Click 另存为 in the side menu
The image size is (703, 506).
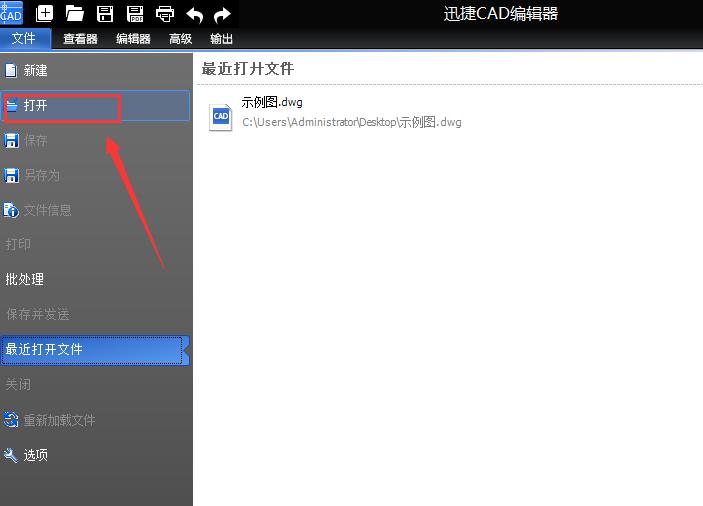tap(95, 175)
